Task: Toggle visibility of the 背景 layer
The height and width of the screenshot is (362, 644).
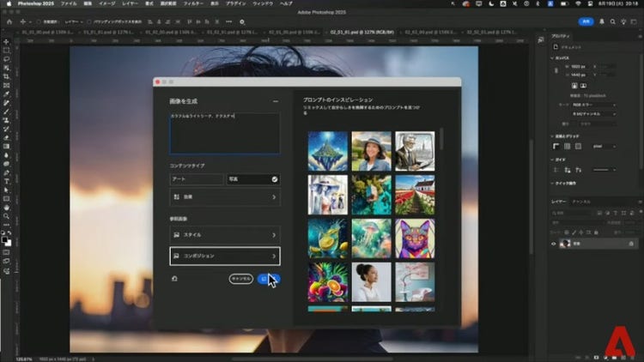Action: click(x=553, y=244)
